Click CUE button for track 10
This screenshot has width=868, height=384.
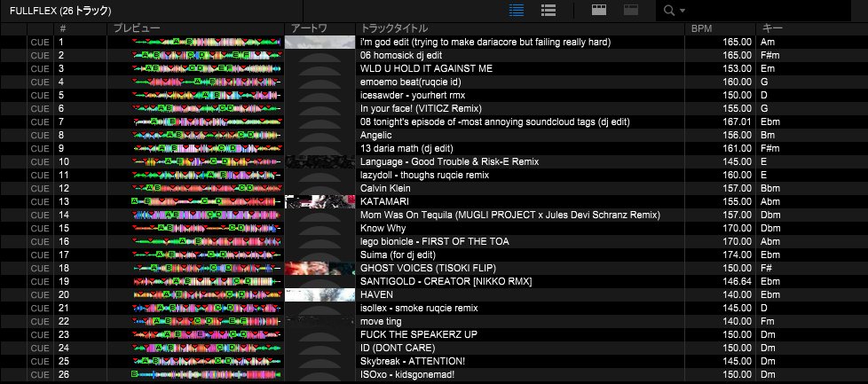40,161
